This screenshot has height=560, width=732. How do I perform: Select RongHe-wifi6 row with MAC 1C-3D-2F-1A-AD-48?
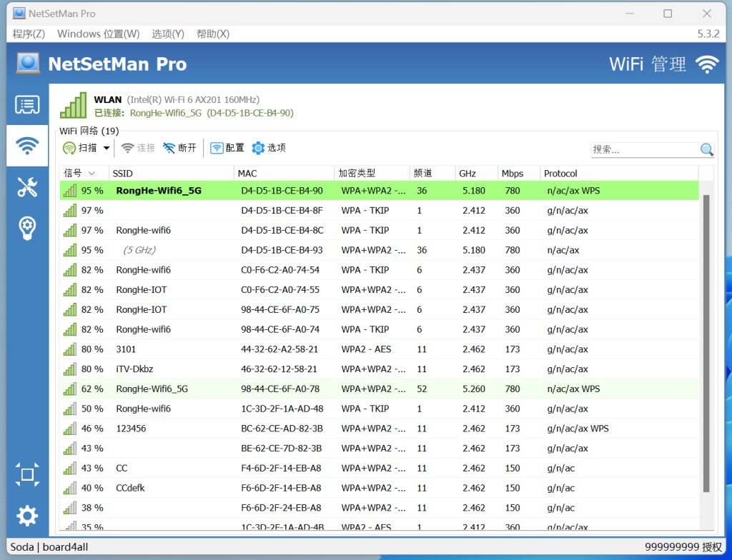pos(379,409)
